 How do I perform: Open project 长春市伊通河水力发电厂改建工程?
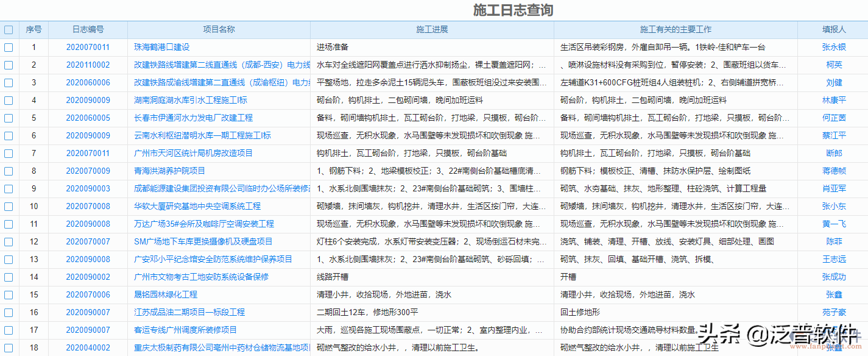coord(193,118)
